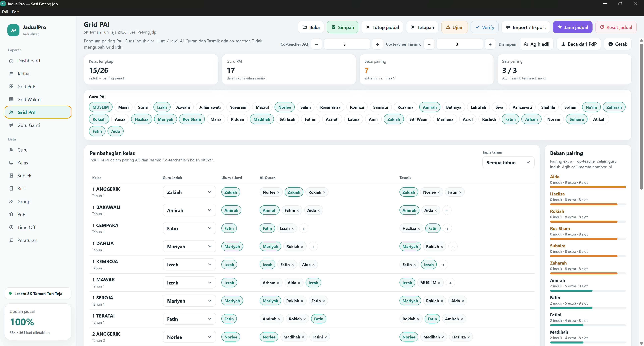Click the Co-teacher Tasmik value field

pyautogui.click(x=460, y=44)
